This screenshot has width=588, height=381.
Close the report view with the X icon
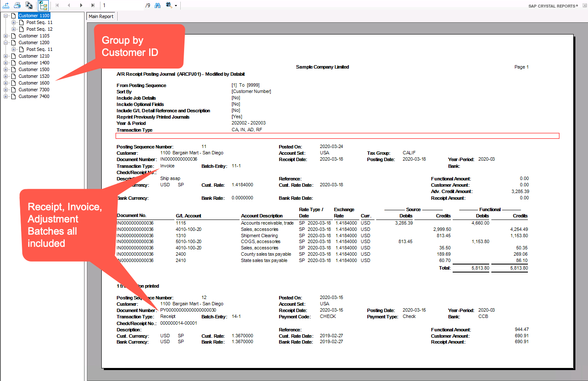584,5
